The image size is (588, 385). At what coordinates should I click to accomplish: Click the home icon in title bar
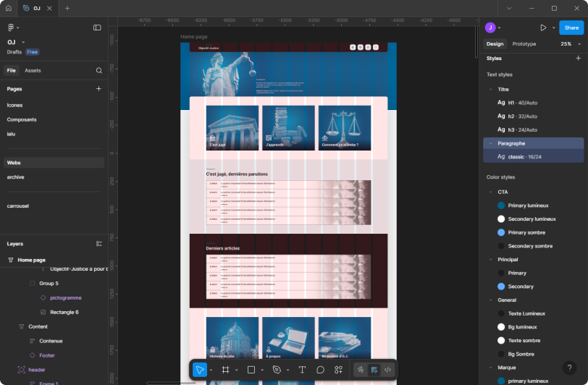click(9, 8)
